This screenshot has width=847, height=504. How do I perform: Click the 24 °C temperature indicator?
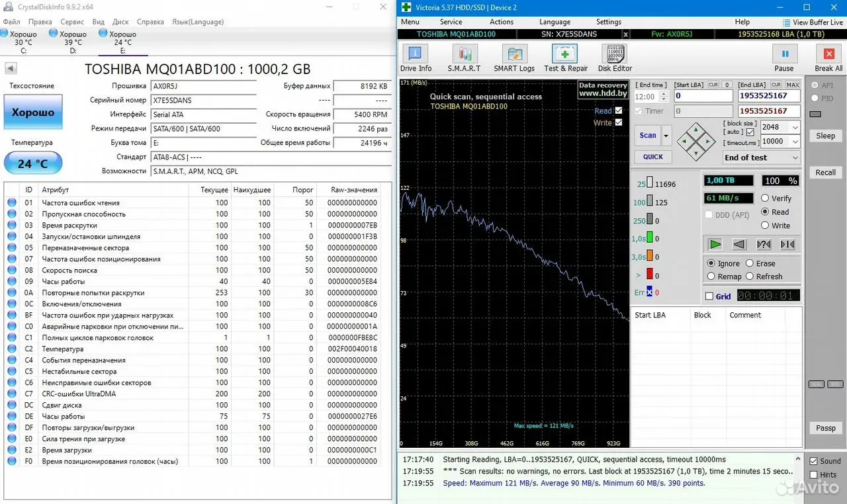(x=33, y=163)
